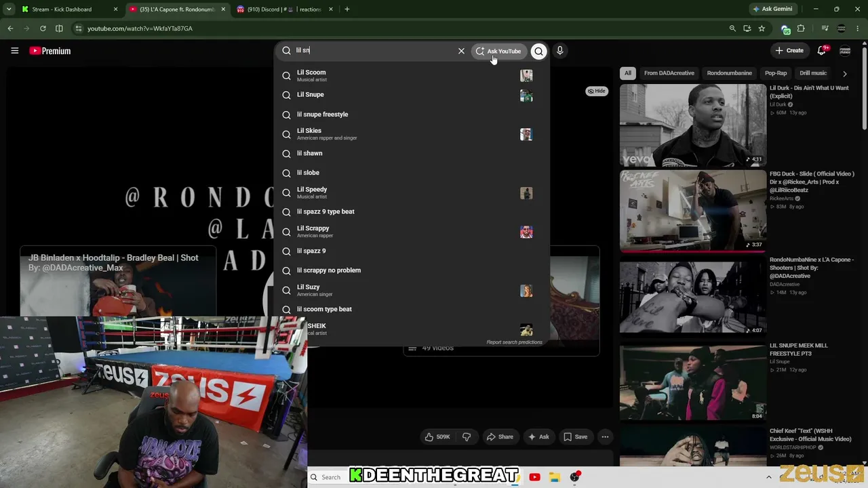Select the 'All' filter chip

[x=628, y=73]
